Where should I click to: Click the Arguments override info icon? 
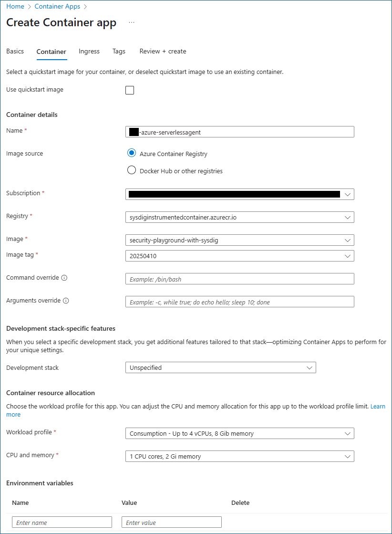[66, 301]
